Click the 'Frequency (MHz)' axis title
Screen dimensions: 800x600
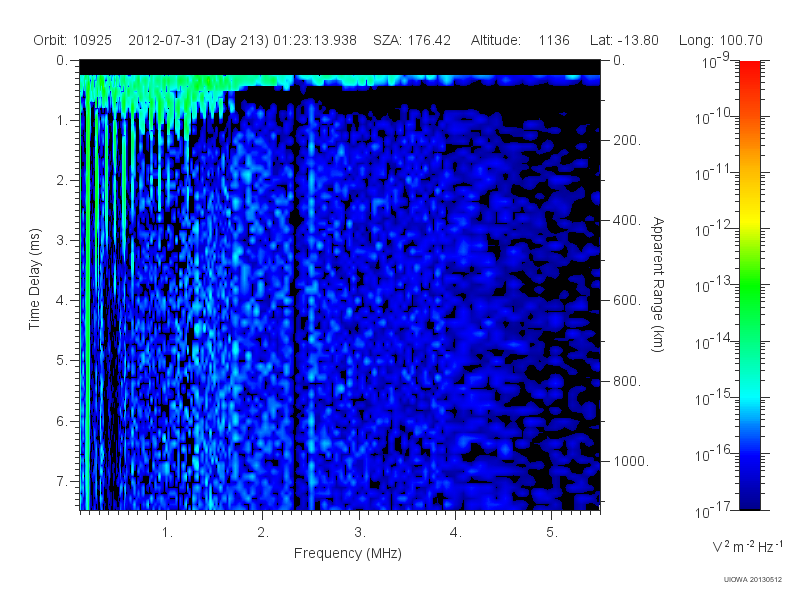[x=347, y=554]
